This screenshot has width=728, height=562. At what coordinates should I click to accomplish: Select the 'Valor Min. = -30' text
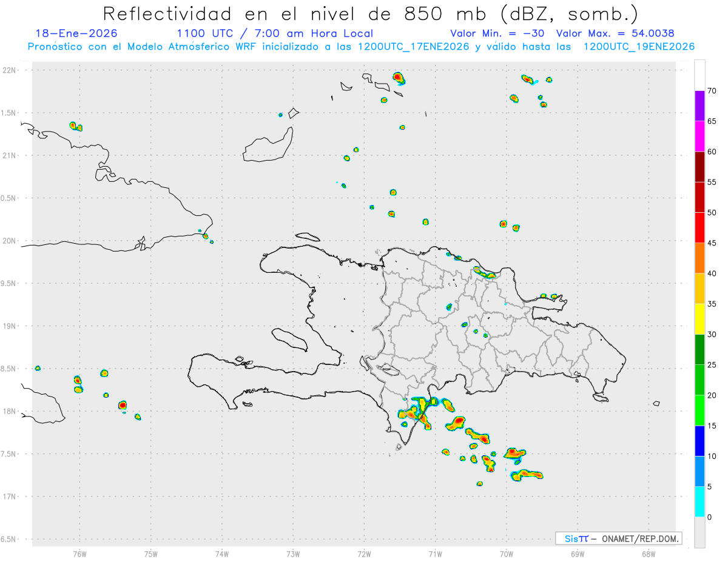pos(499,33)
